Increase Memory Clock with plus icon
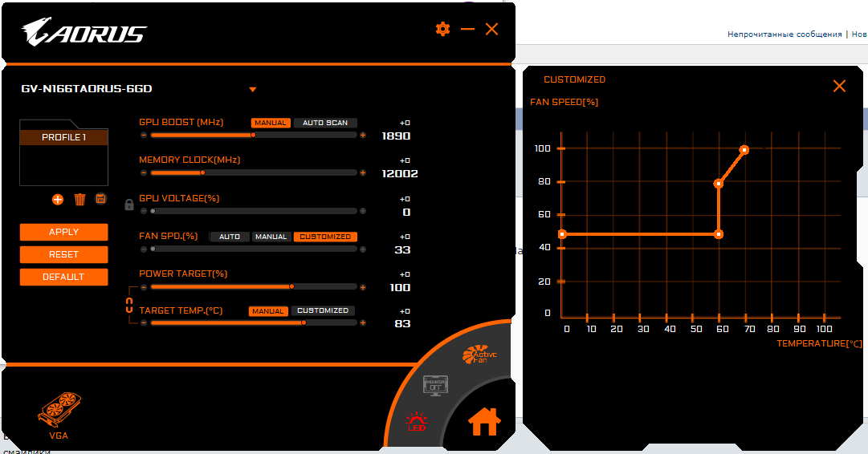This screenshot has width=868, height=454. 363,172
